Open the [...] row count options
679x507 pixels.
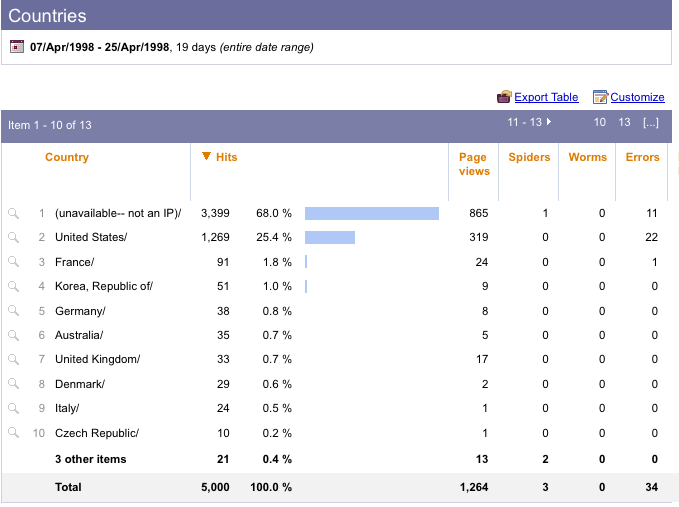651,122
